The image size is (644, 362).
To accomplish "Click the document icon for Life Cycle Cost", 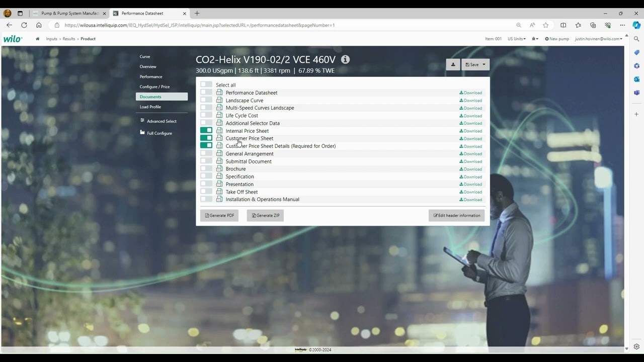I will pos(219,115).
